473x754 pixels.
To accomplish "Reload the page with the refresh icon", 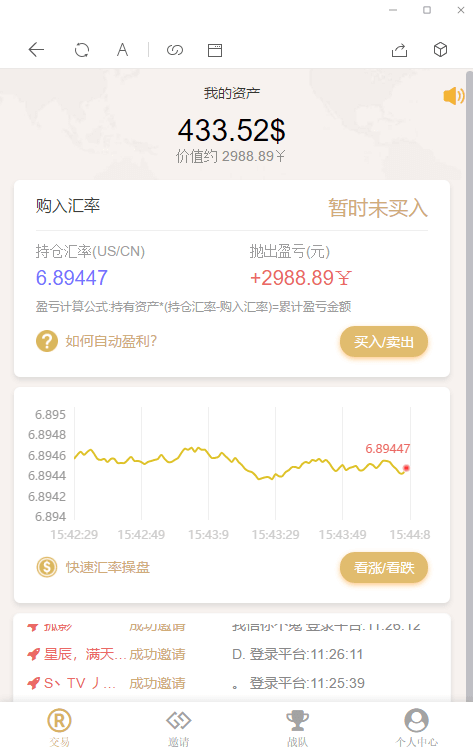I will [x=82, y=50].
